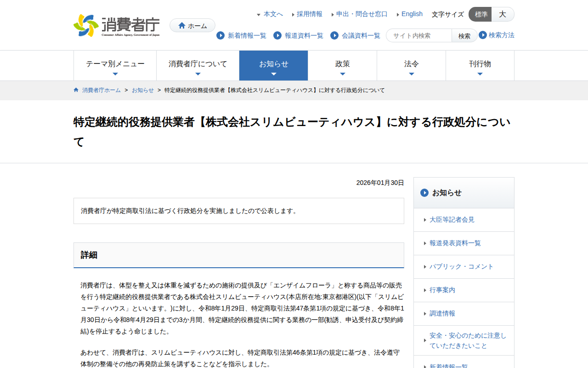
Task: Open the お知らせ navigation tab
Action: tap(274, 65)
